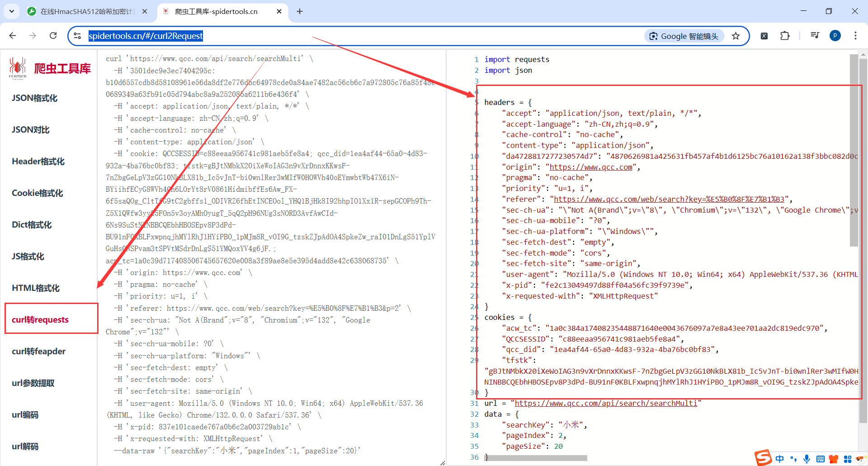This screenshot has width=868, height=466.
Task: Bookmark this page with the star
Action: click(736, 36)
